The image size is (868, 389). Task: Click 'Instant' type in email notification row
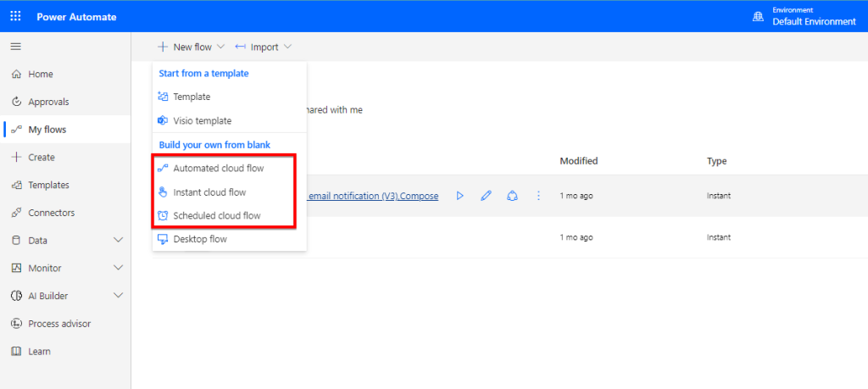[719, 196]
